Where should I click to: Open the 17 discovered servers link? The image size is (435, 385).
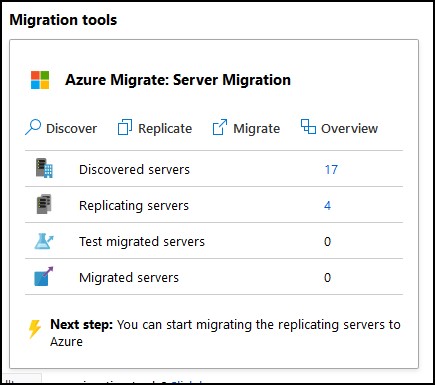tap(331, 170)
